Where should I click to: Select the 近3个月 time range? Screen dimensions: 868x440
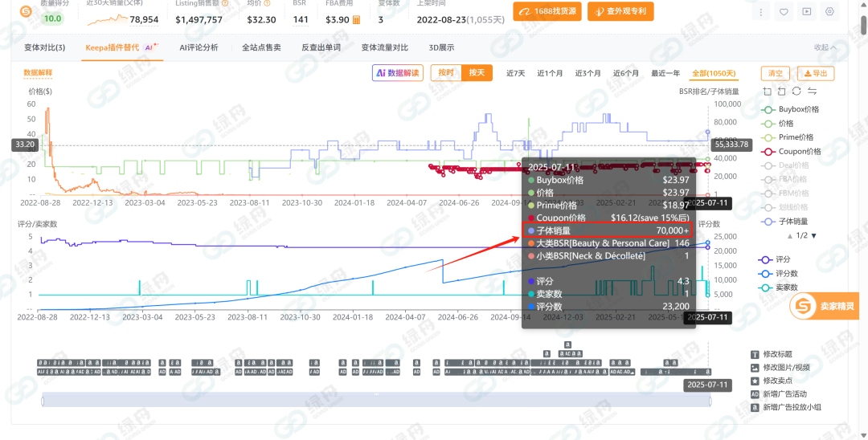[x=588, y=73]
